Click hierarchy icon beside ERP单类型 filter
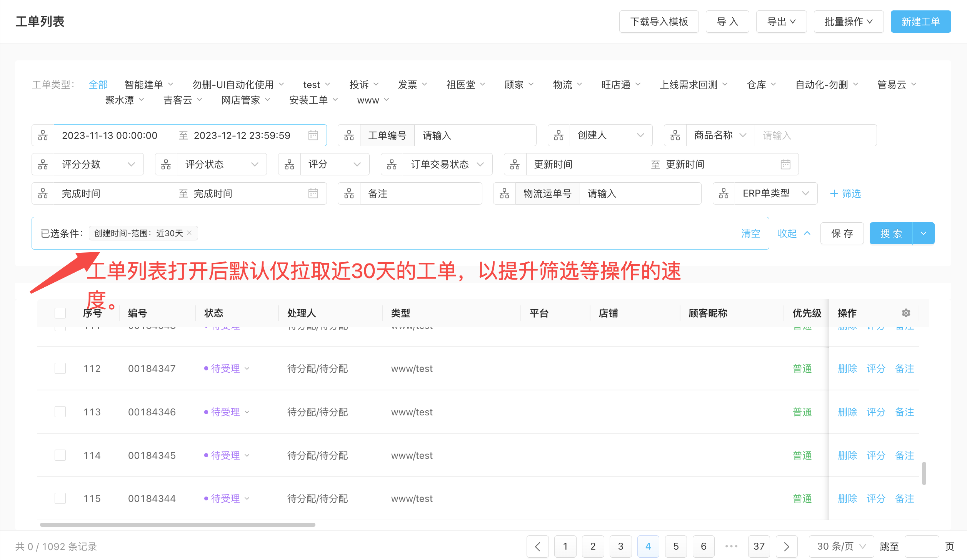Screen dimensions: 967x560 (724, 193)
